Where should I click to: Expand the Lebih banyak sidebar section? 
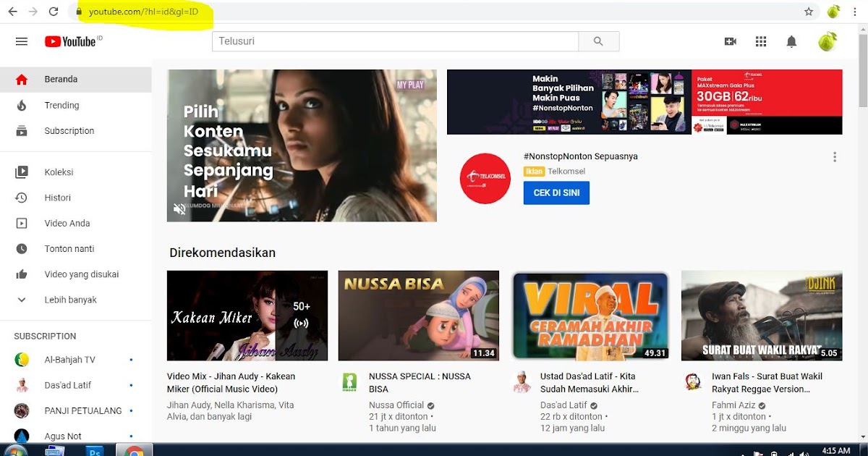coord(22,299)
